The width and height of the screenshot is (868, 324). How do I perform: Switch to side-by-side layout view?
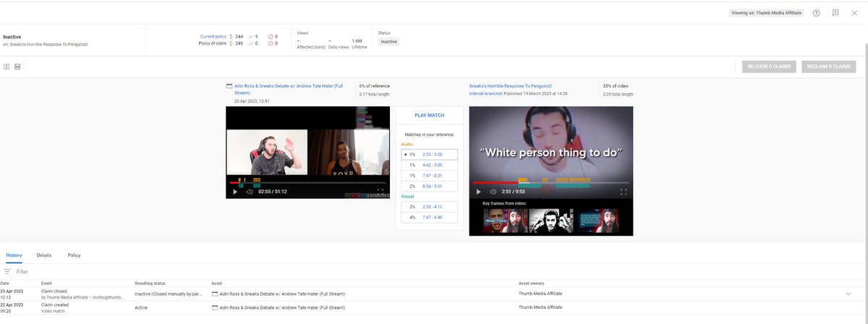pos(7,67)
